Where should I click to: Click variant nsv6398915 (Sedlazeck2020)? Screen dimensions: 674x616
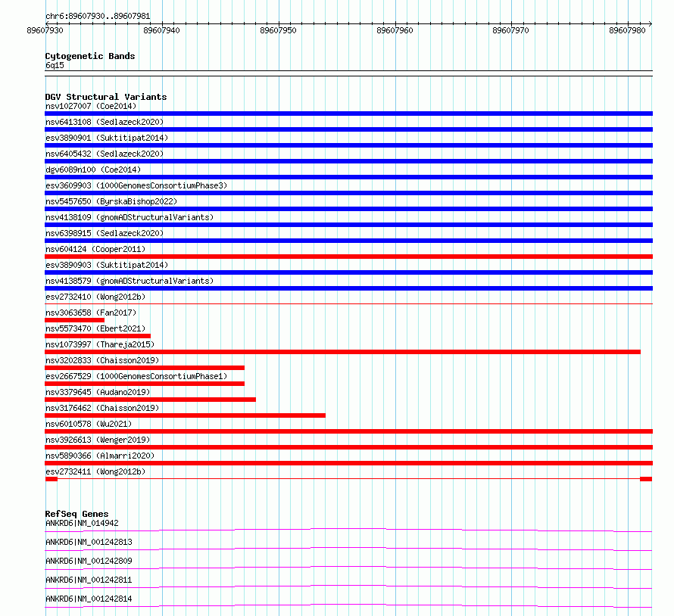point(105,233)
